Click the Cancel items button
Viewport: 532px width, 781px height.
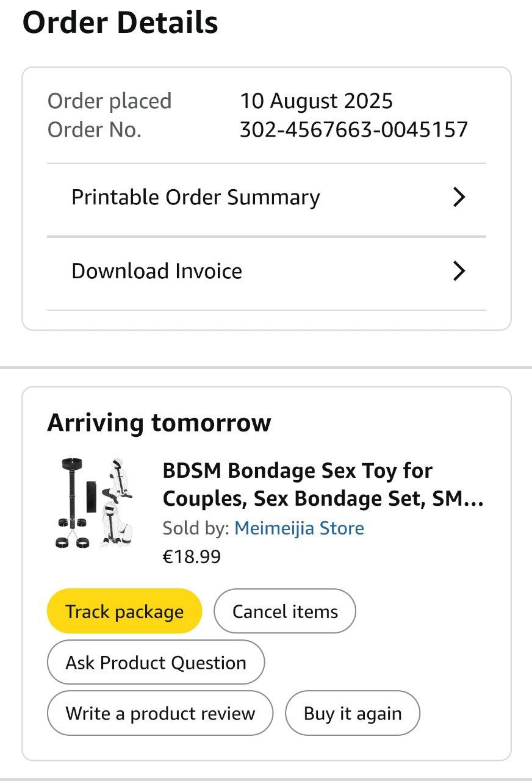point(285,611)
